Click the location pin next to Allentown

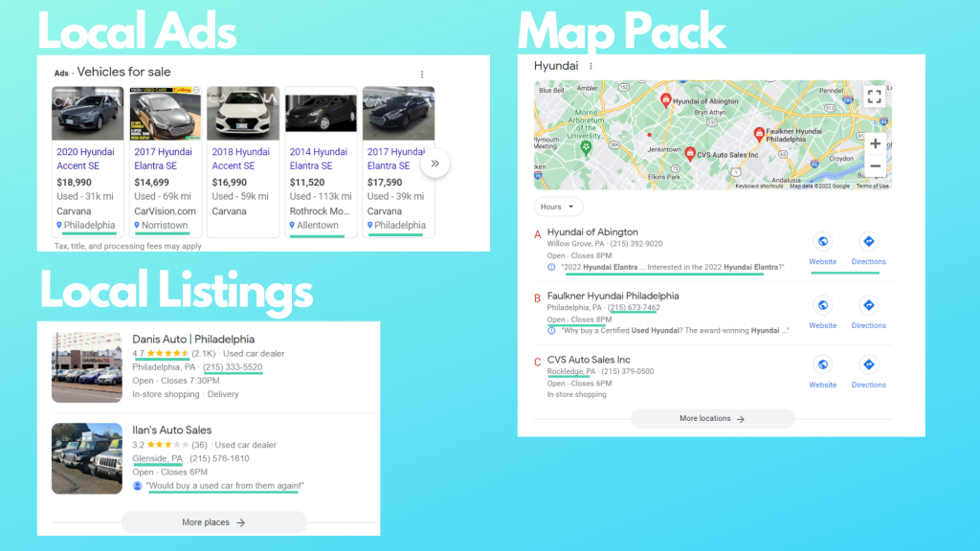[x=292, y=226]
